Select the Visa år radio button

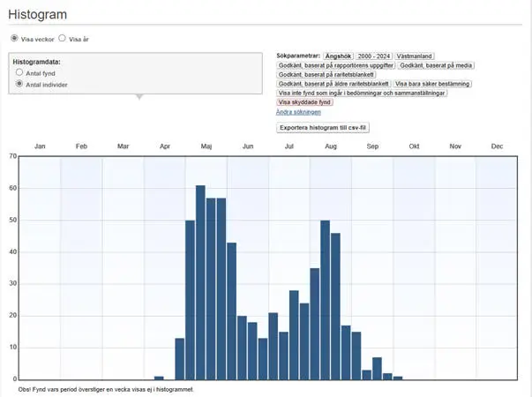coord(62,39)
